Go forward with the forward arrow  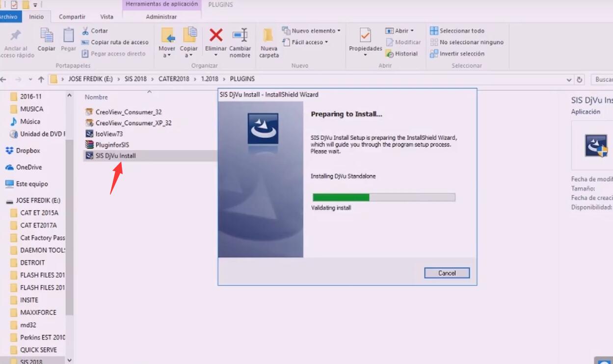pyautogui.click(x=18, y=79)
